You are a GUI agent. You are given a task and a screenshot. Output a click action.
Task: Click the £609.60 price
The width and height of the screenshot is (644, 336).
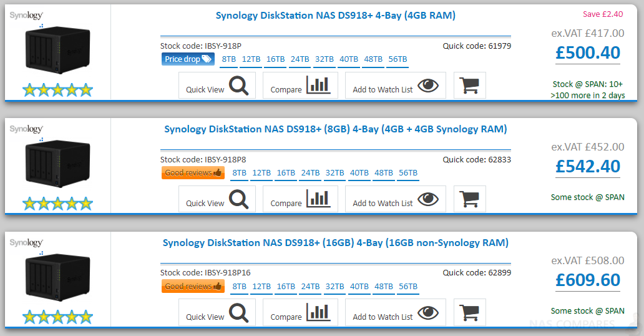pyautogui.click(x=588, y=280)
